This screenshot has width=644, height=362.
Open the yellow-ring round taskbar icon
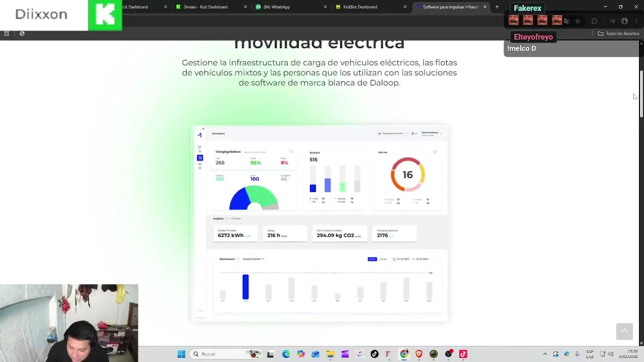pyautogui.click(x=434, y=354)
